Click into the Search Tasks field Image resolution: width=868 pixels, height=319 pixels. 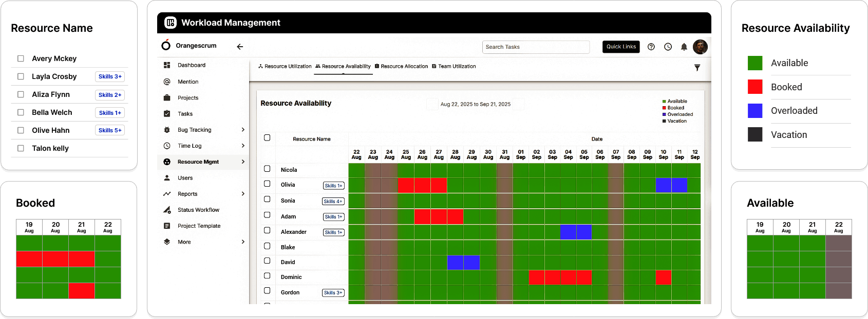tap(536, 47)
